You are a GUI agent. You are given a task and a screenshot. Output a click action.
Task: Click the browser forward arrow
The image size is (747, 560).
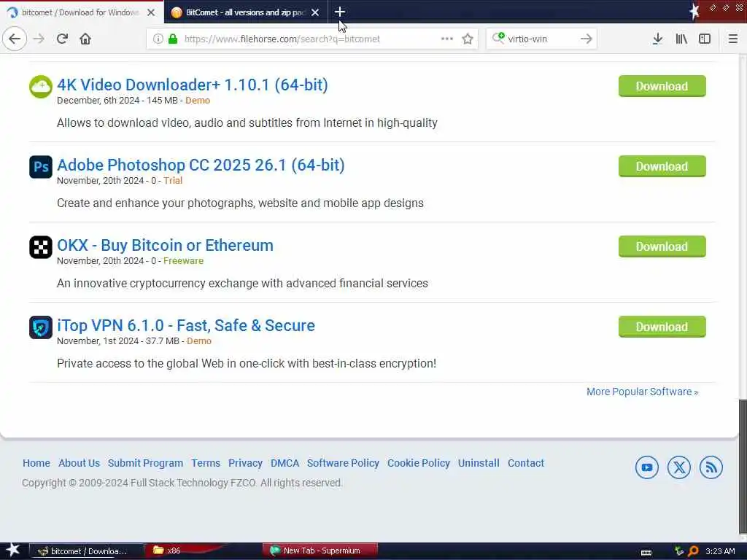pyautogui.click(x=39, y=39)
